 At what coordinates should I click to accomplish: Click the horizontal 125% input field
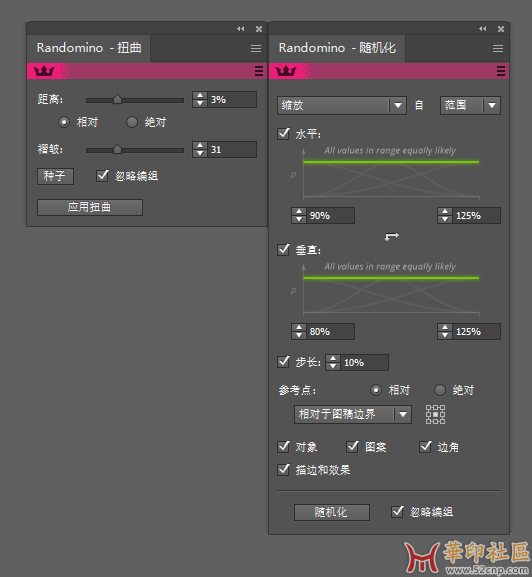(476, 215)
